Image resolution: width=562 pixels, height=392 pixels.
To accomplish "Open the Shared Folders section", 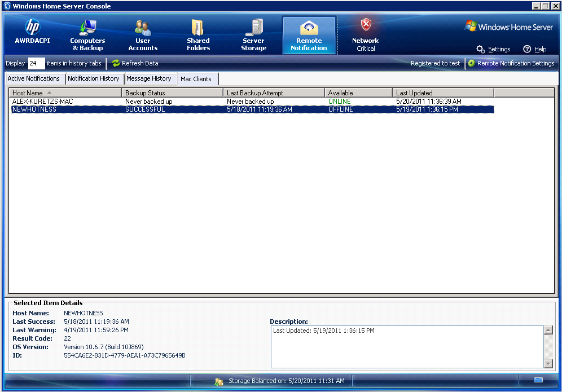I will pyautogui.click(x=198, y=35).
